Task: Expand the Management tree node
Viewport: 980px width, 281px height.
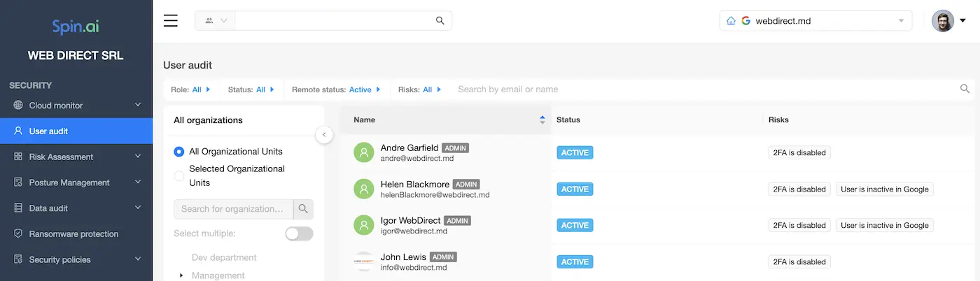Action: point(181,275)
